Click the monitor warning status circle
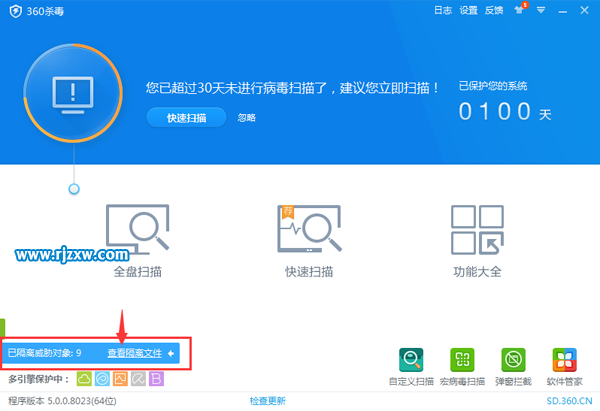 point(73,93)
